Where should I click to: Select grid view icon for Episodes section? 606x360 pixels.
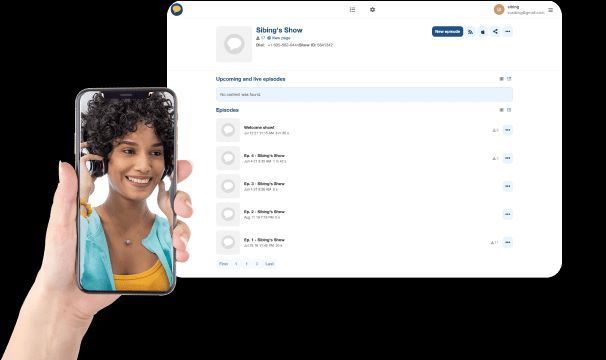[x=502, y=110]
